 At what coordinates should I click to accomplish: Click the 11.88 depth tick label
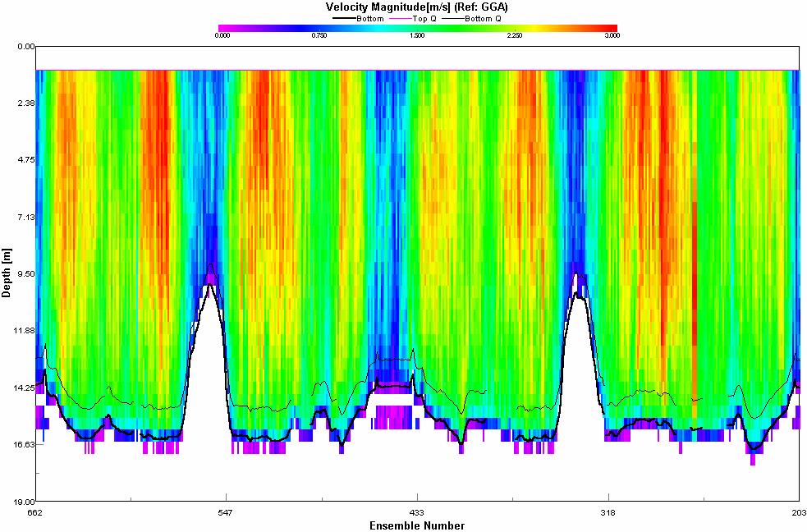coord(24,330)
